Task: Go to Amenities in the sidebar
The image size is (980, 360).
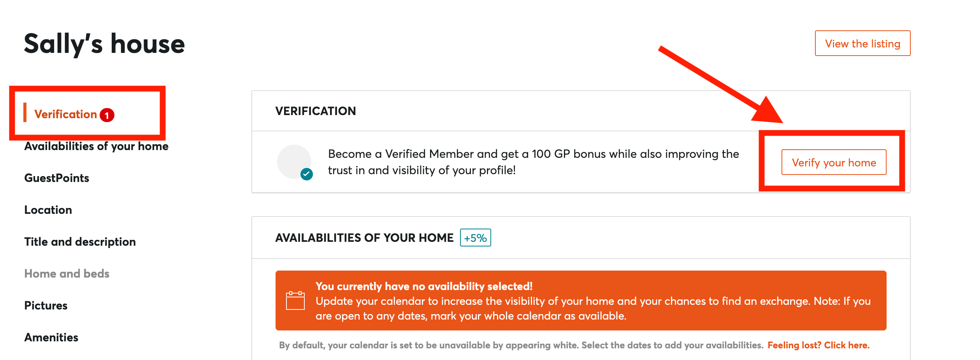Action: [51, 337]
